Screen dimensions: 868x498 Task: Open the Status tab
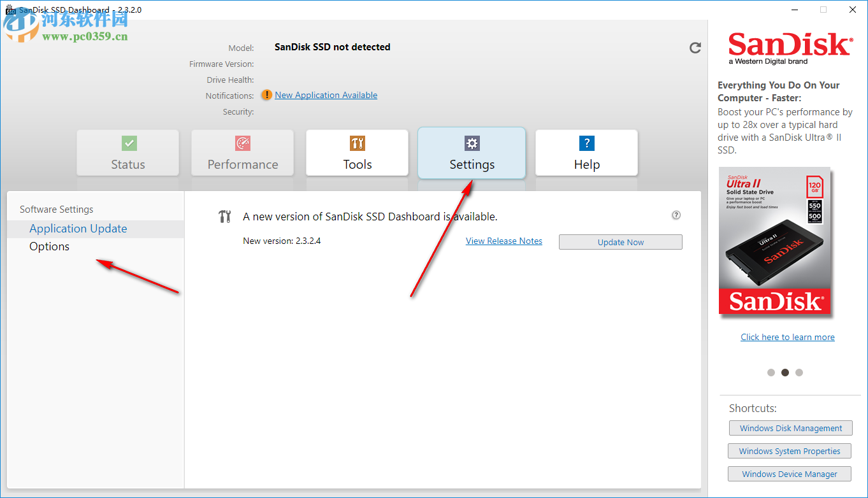tap(128, 153)
